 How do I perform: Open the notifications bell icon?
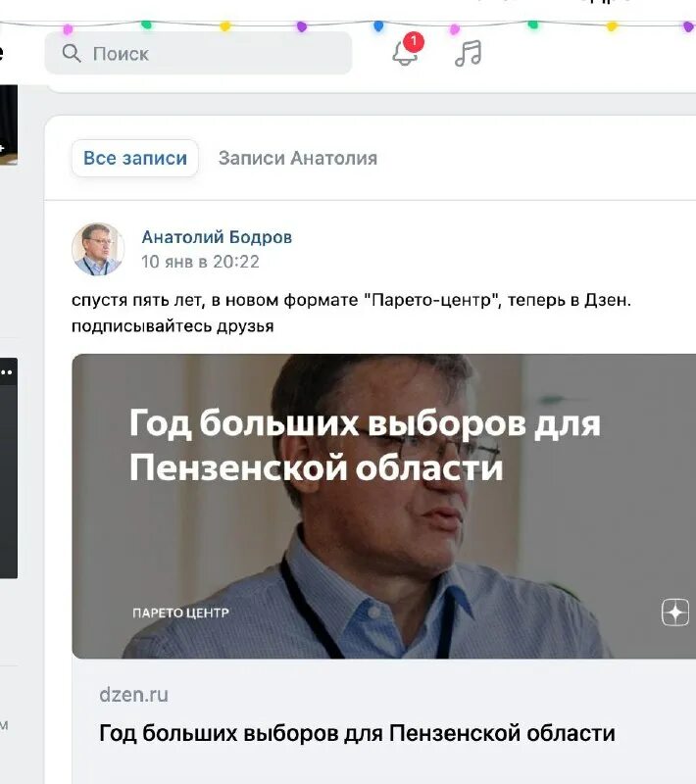[x=405, y=54]
